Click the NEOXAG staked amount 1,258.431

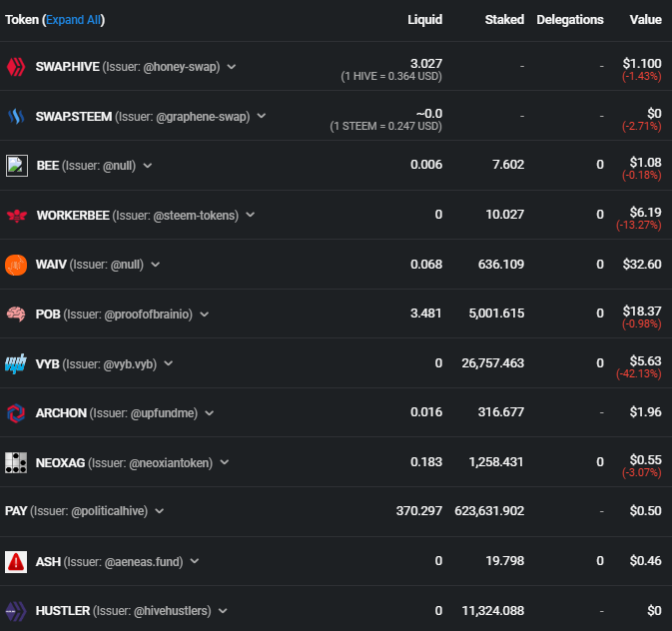coord(496,462)
